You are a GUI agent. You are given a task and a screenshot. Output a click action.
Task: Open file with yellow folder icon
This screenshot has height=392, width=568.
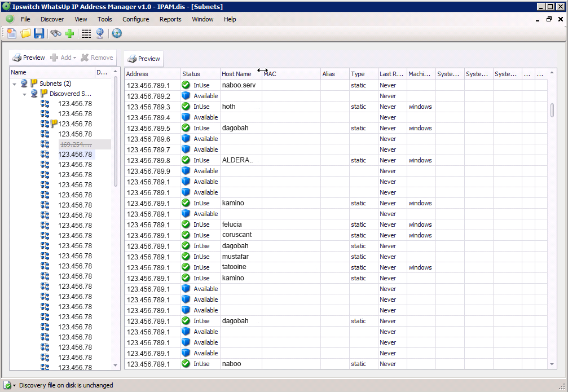[25, 33]
